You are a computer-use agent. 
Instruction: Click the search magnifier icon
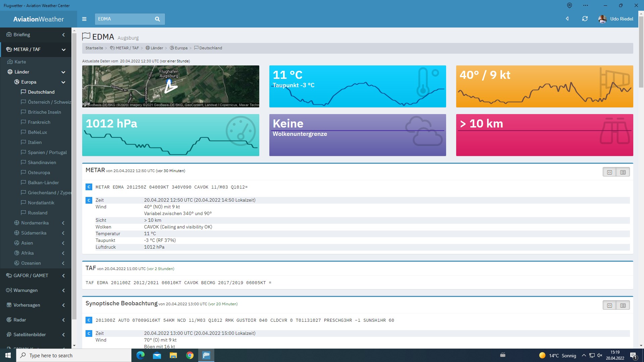(157, 19)
